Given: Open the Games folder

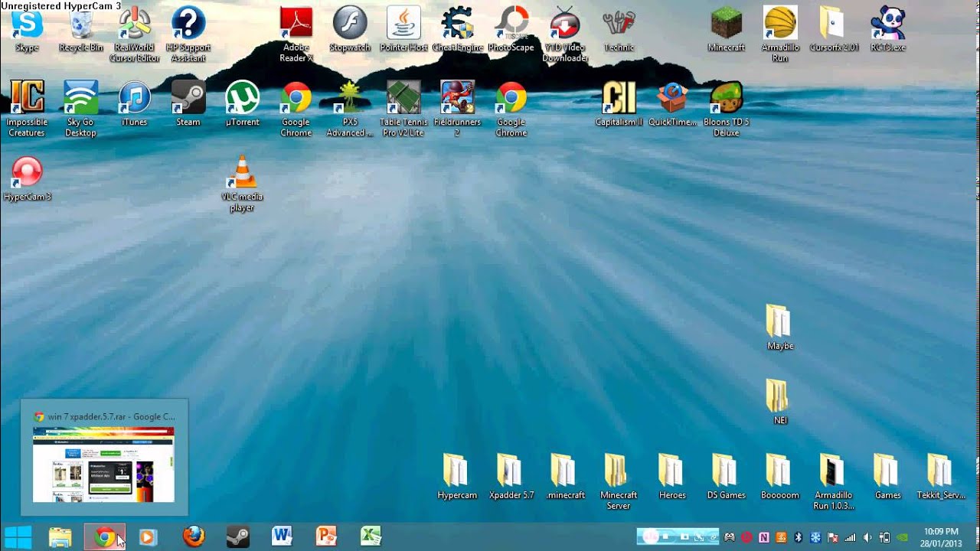Looking at the screenshot, I should pos(888,476).
